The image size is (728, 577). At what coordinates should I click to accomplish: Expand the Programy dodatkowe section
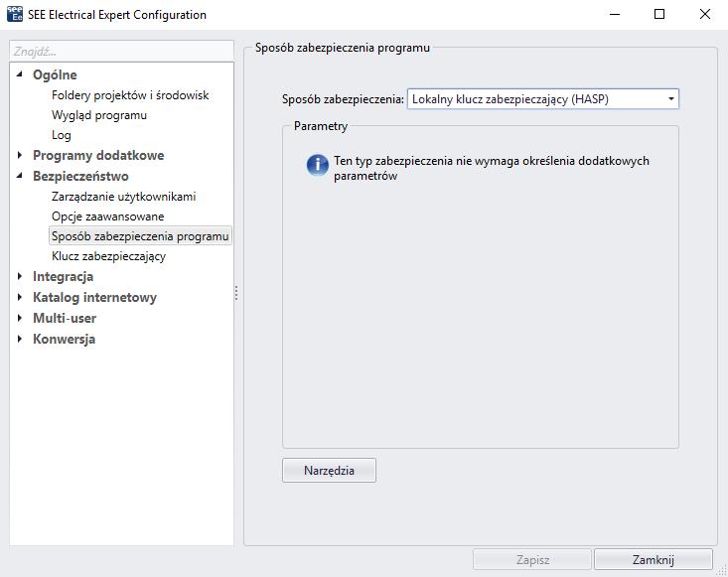[20, 155]
